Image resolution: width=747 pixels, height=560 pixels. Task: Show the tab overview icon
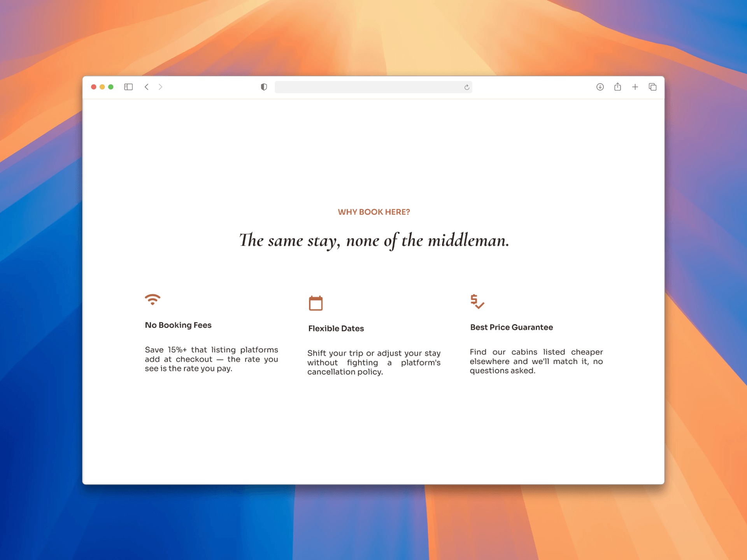click(652, 87)
